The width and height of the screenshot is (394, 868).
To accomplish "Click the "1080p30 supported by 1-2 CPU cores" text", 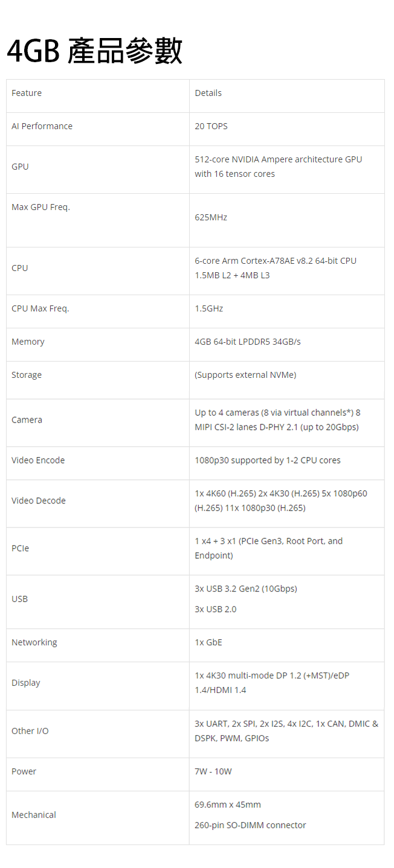I will click(x=267, y=460).
